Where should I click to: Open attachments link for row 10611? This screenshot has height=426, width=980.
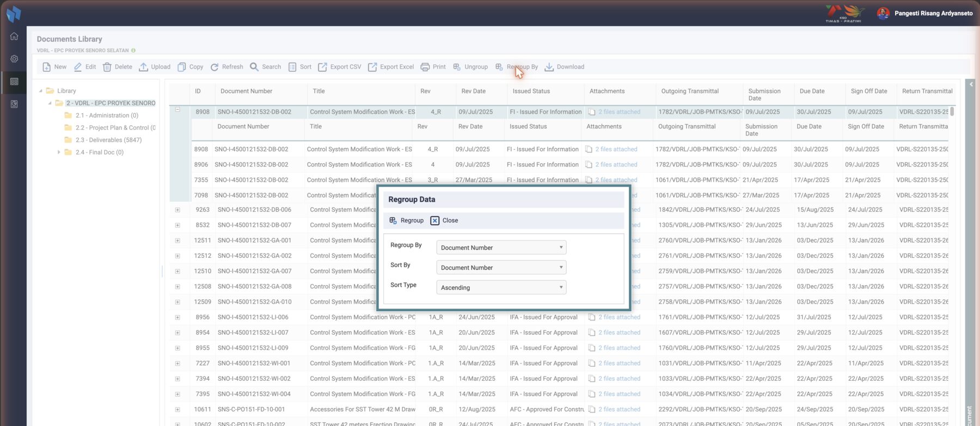pyautogui.click(x=619, y=409)
